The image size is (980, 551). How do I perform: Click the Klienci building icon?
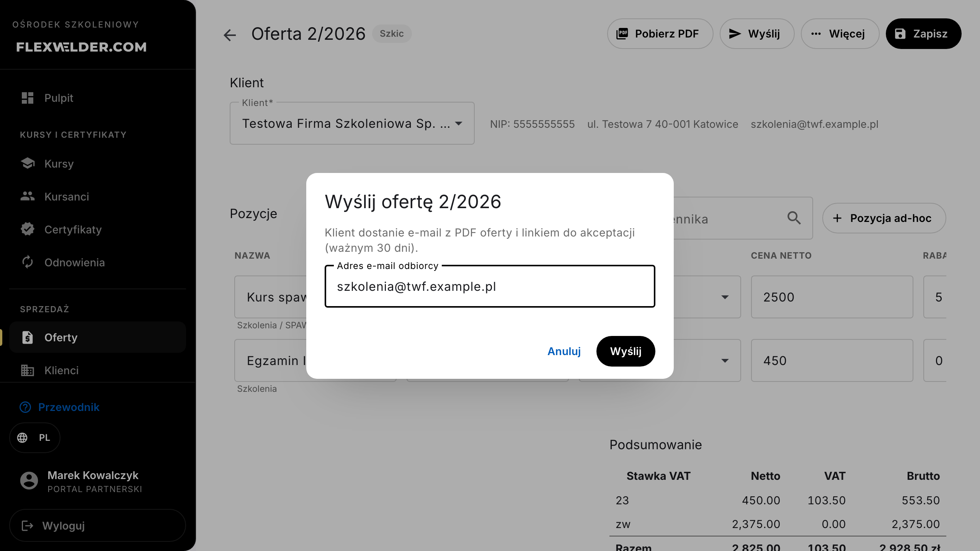click(28, 370)
